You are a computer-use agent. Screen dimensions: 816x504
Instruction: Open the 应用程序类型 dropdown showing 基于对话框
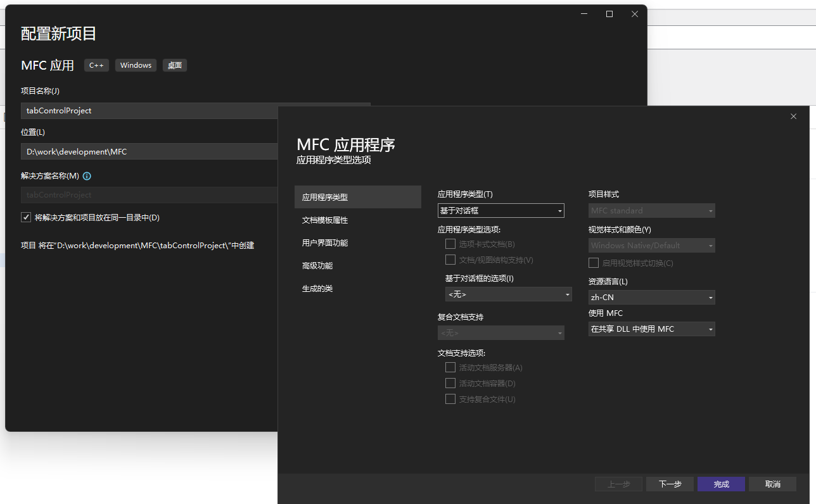tap(500, 211)
